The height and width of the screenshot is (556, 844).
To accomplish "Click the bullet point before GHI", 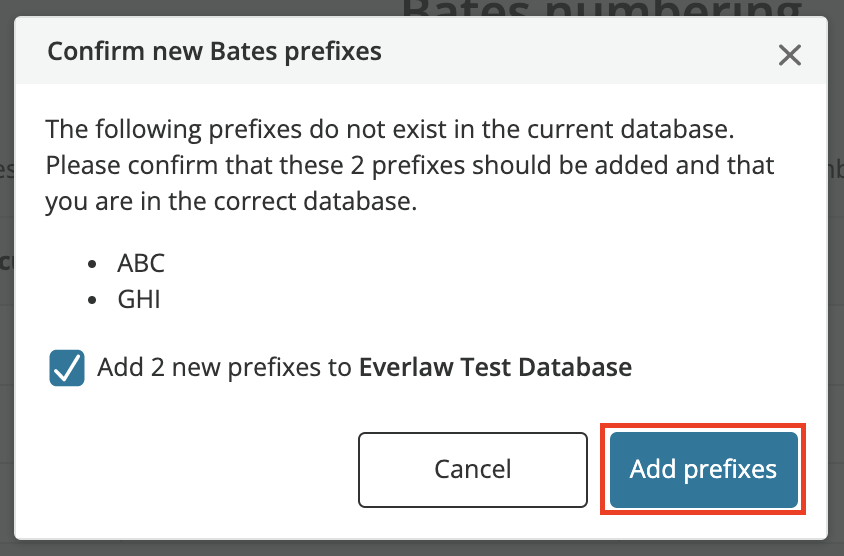I will point(92,300).
